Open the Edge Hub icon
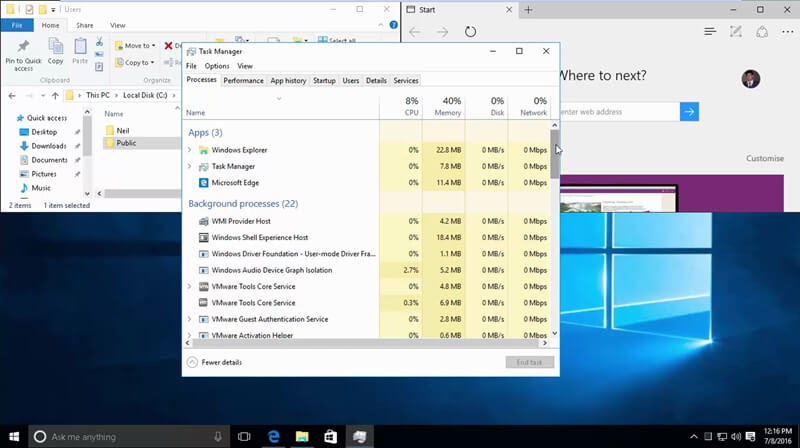The image size is (800, 448). 710,32
